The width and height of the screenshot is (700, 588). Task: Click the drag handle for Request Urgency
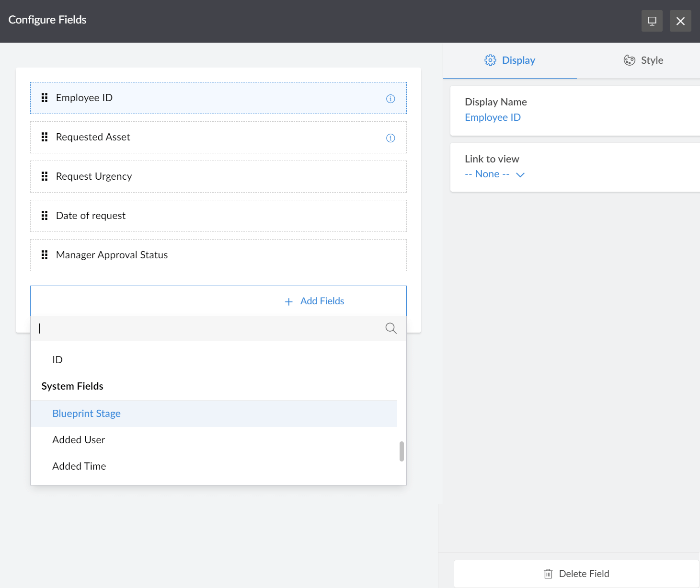click(45, 176)
